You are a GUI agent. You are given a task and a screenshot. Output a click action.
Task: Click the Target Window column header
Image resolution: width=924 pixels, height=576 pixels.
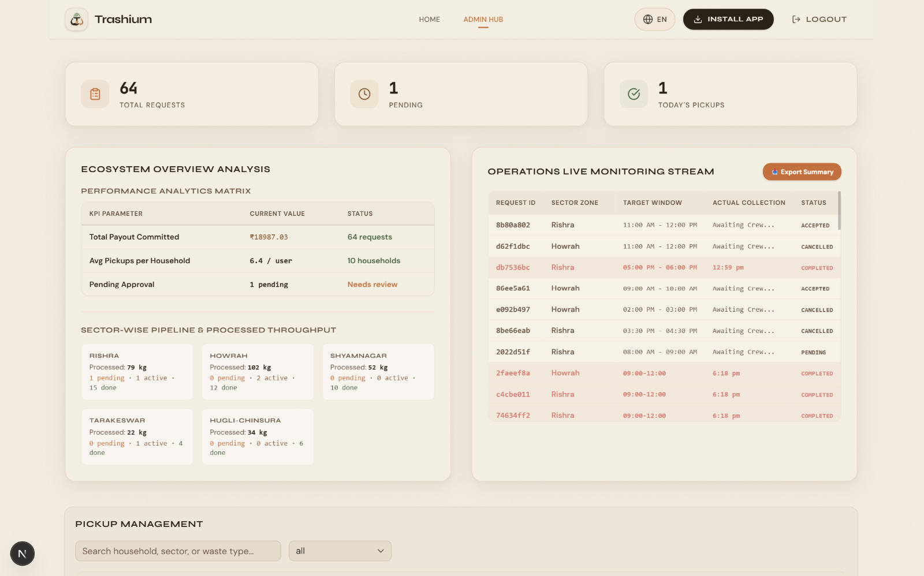click(652, 203)
